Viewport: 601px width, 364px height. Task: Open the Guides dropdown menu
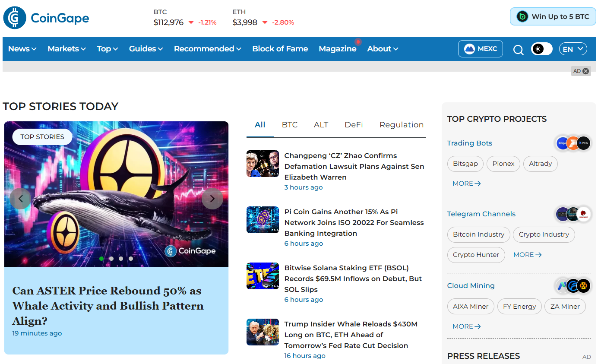pyautogui.click(x=146, y=49)
